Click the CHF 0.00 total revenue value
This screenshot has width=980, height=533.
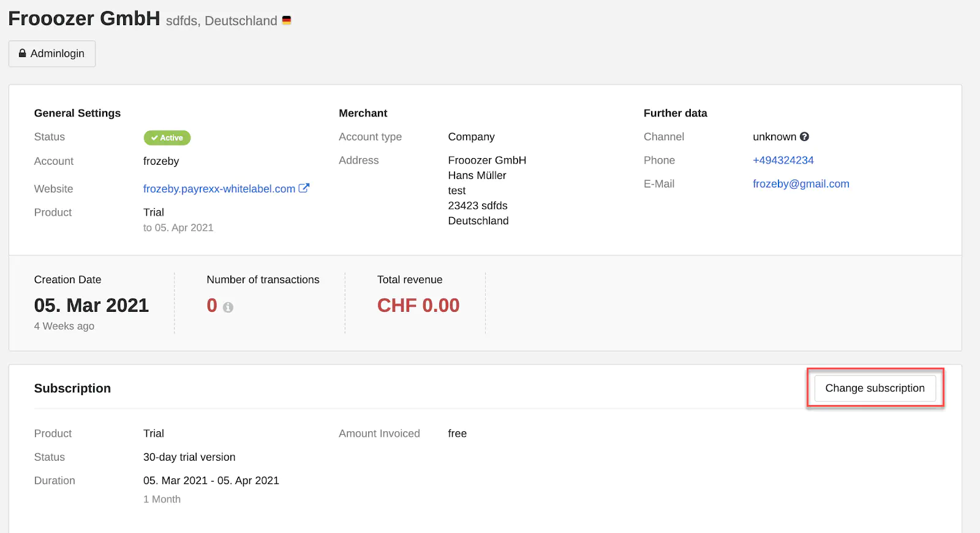coord(418,305)
